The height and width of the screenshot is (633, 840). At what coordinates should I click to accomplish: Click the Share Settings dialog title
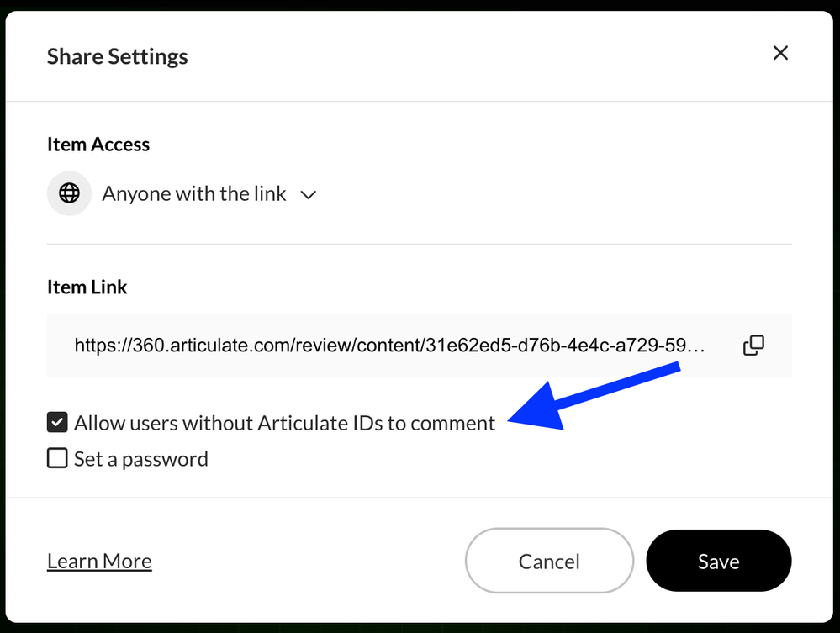[x=118, y=56]
